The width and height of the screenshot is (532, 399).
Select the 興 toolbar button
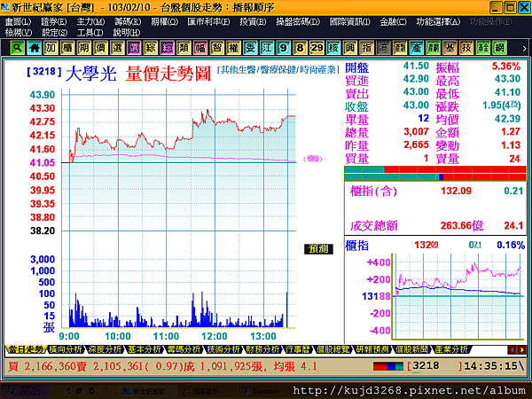pos(350,48)
